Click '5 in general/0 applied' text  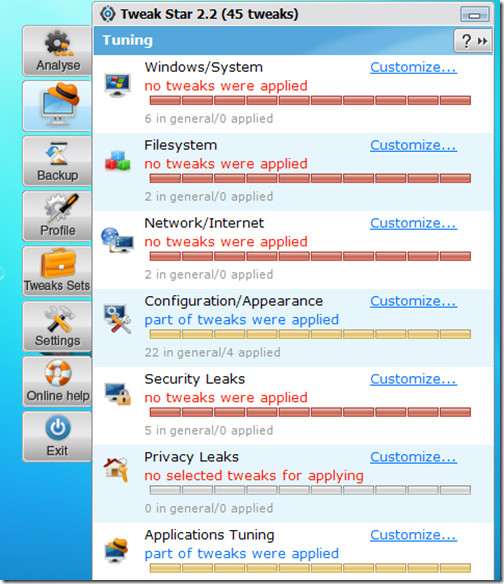click(209, 430)
